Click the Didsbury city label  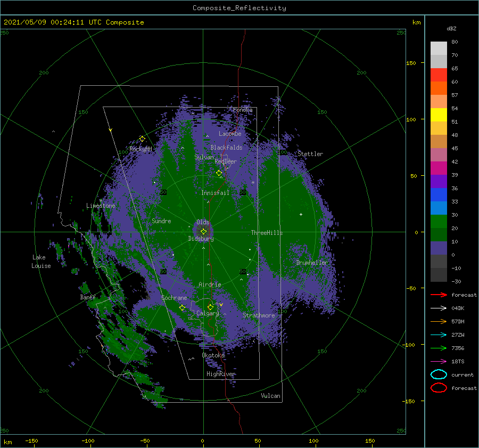click(x=201, y=239)
